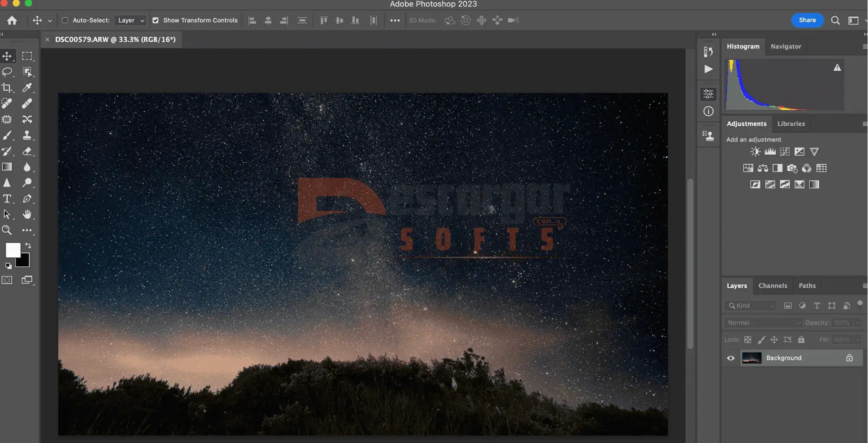Image resolution: width=868 pixels, height=443 pixels.
Task: Pick the Eyedropper tool
Action: click(x=27, y=88)
